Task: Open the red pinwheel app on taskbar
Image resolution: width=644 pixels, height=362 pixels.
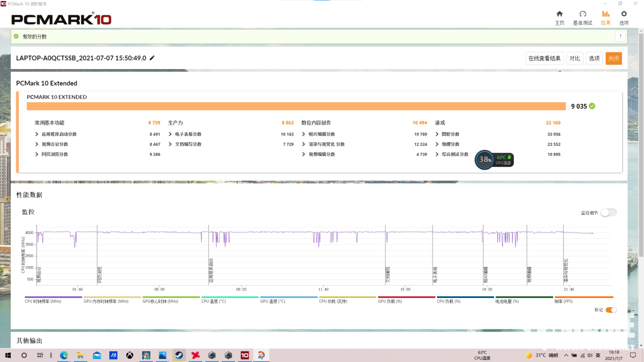Action: click(x=195, y=355)
